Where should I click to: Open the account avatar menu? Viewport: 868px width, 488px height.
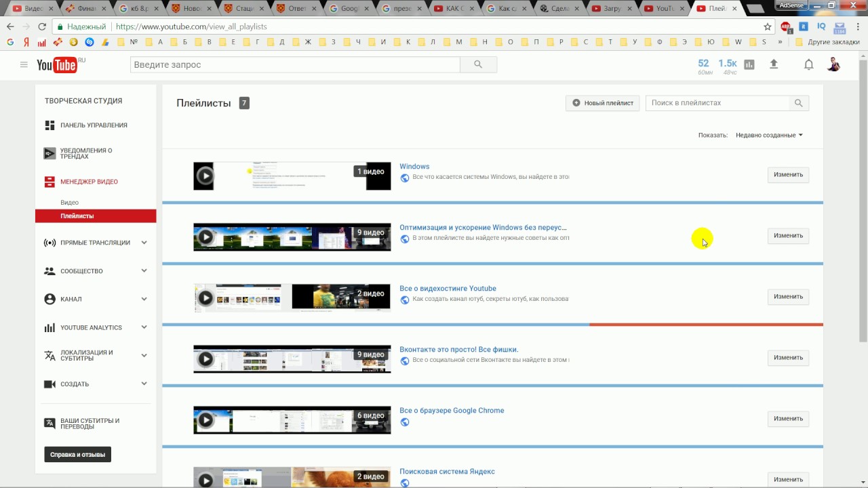pyautogui.click(x=834, y=64)
